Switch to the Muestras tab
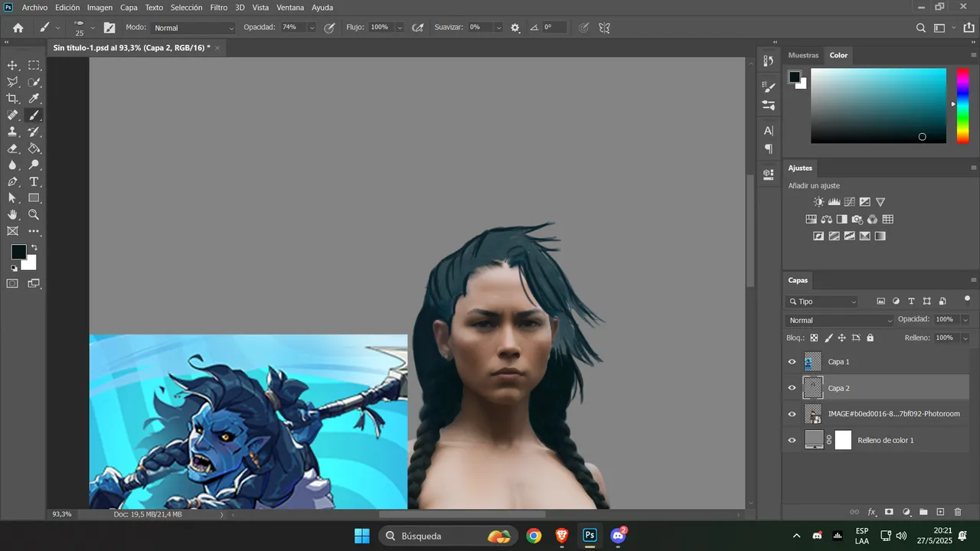Image resolution: width=980 pixels, height=551 pixels. click(x=803, y=55)
